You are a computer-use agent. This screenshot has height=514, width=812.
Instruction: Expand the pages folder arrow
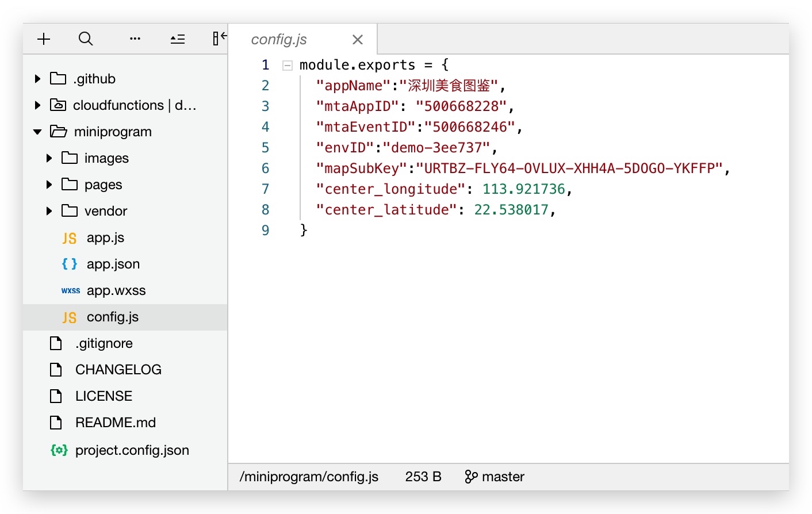point(49,185)
